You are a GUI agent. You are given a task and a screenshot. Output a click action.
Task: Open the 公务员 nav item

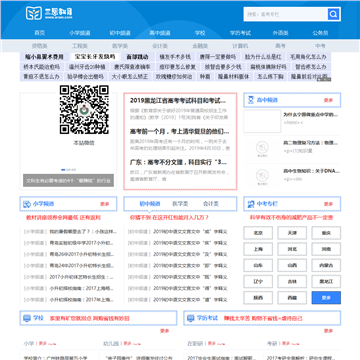(320, 33)
